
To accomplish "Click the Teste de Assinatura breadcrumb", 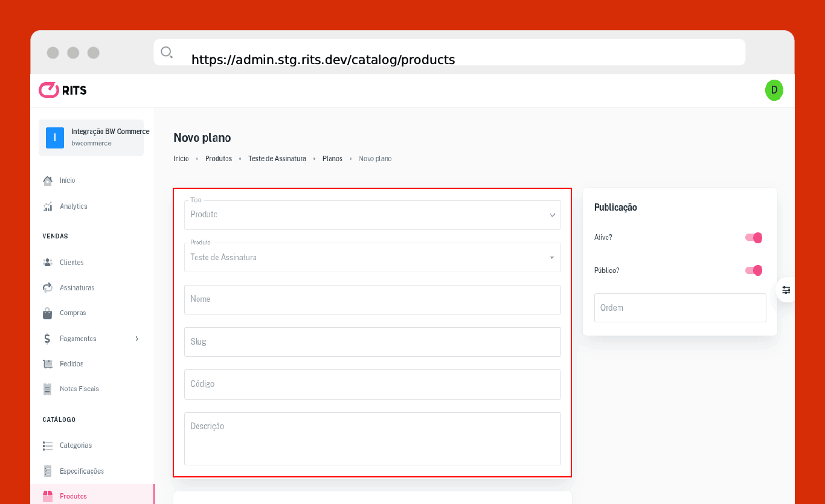I will [x=277, y=159].
